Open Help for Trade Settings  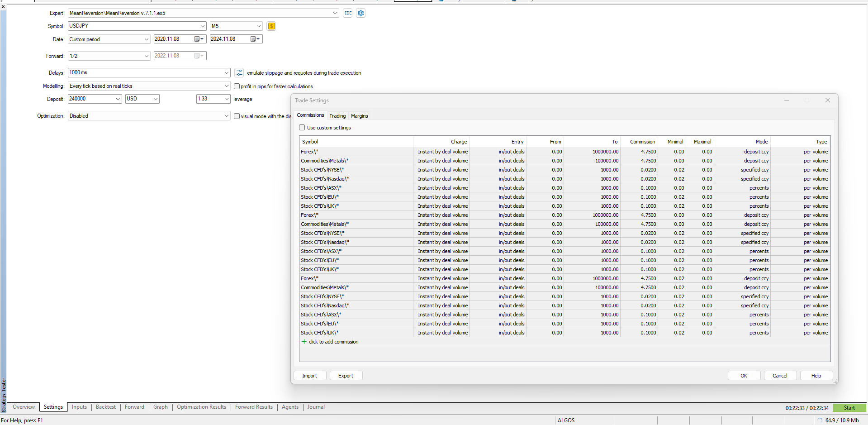(x=816, y=376)
